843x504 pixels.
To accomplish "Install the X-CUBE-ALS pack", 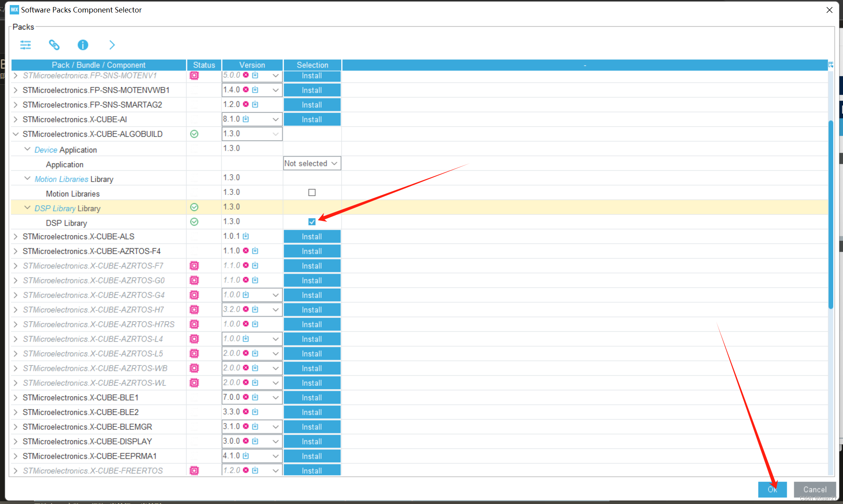I will [x=312, y=237].
